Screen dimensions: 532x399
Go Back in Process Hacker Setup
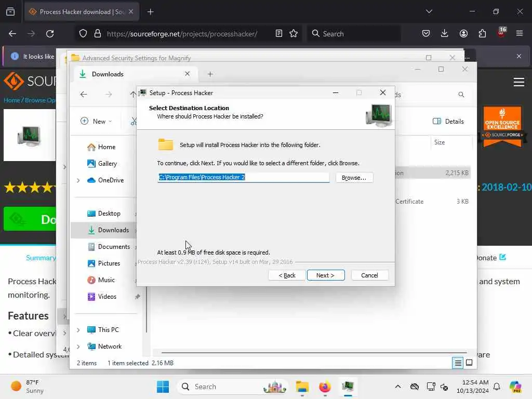click(287, 275)
